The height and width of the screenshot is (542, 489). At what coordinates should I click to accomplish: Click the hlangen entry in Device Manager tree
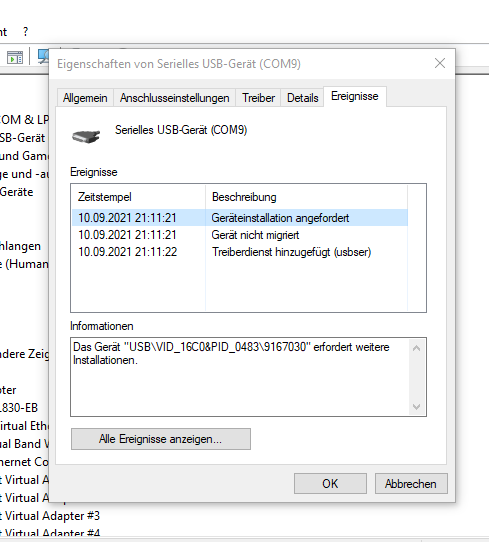(x=20, y=246)
